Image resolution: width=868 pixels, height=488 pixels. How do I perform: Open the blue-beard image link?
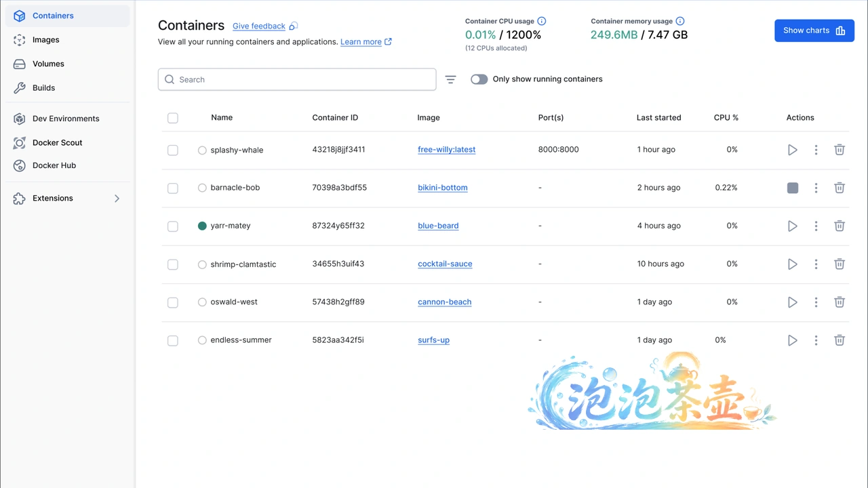point(438,226)
